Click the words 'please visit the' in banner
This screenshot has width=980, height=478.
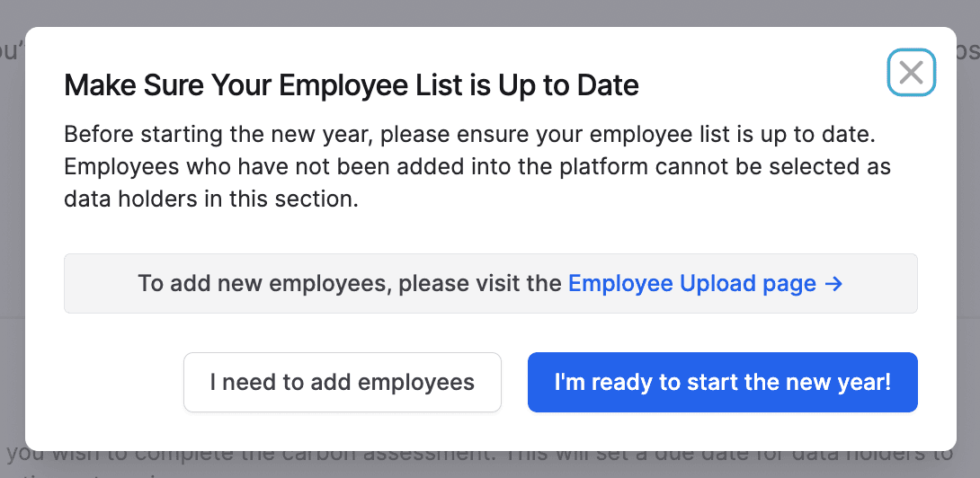pyautogui.click(x=480, y=284)
